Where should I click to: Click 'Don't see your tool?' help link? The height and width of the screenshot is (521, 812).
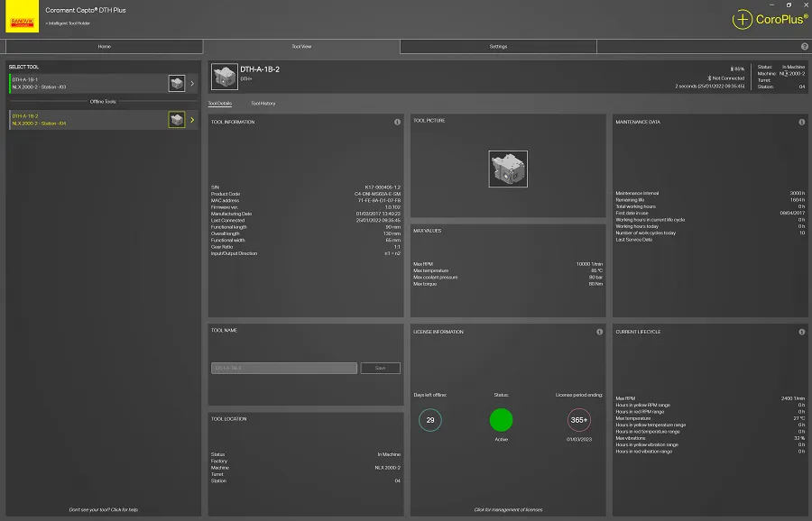tap(104, 509)
